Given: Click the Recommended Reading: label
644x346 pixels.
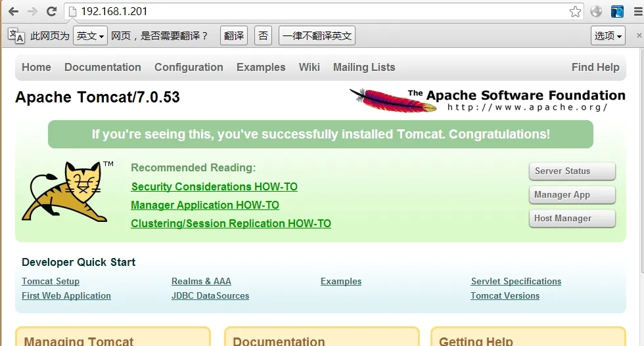Looking at the screenshot, I should point(193,168).
